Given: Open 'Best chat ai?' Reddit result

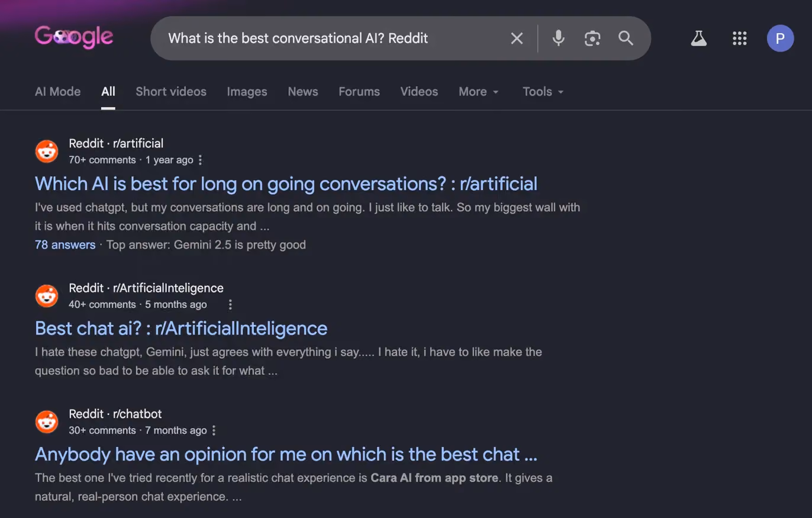Looking at the screenshot, I should pos(181,328).
